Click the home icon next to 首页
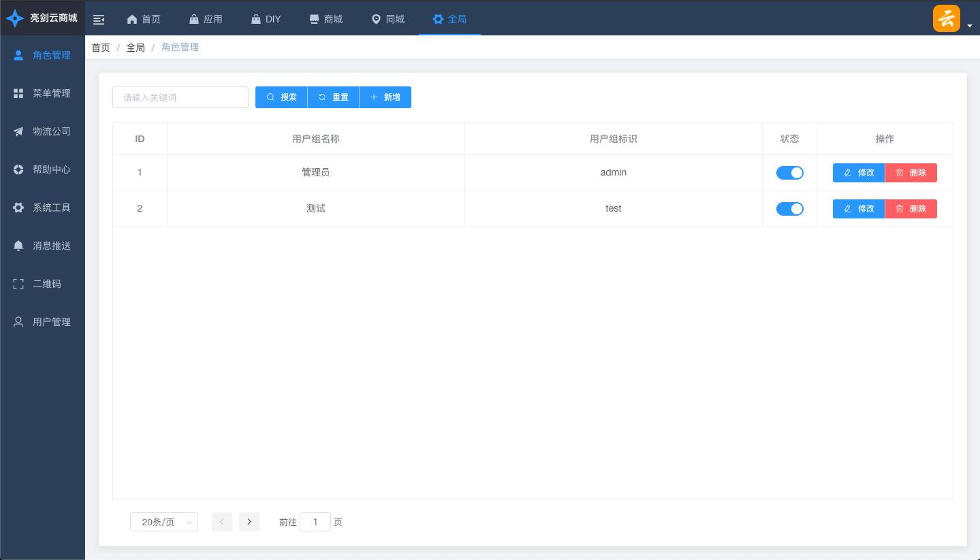The height and width of the screenshot is (560, 980). (x=132, y=19)
